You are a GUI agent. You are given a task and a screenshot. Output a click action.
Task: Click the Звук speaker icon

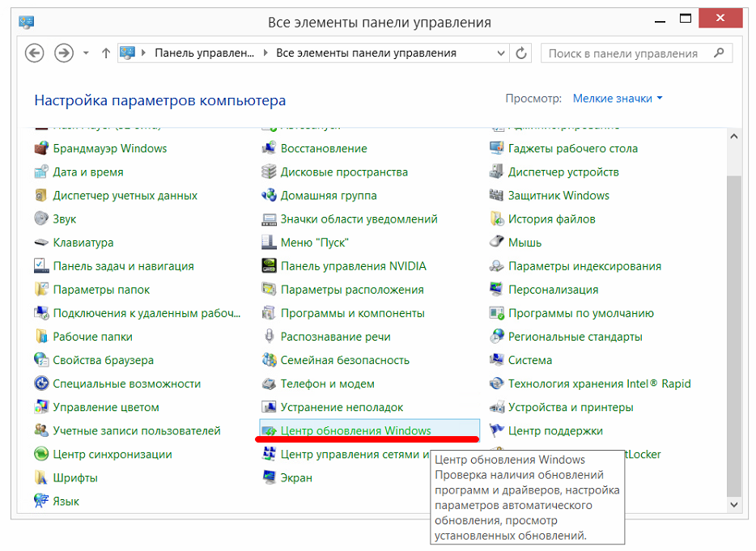[x=42, y=219]
